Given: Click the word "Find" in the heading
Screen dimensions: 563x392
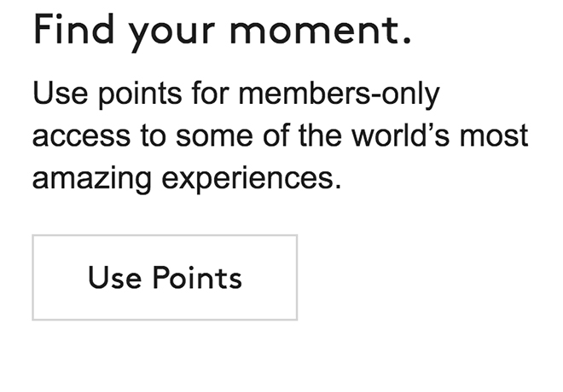Looking at the screenshot, I should (x=67, y=32).
